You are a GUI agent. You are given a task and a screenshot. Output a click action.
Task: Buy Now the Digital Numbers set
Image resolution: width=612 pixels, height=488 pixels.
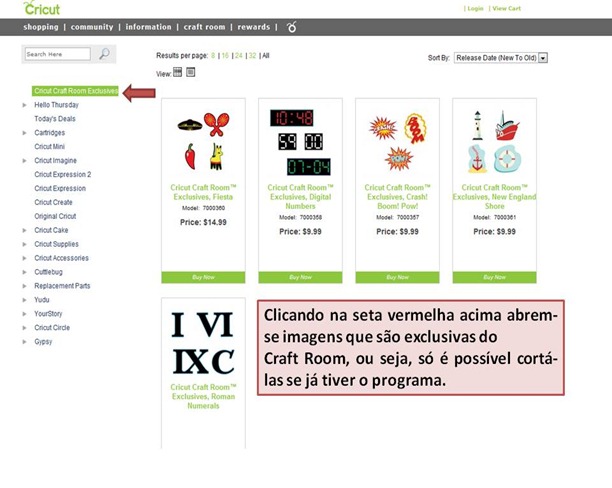(300, 277)
